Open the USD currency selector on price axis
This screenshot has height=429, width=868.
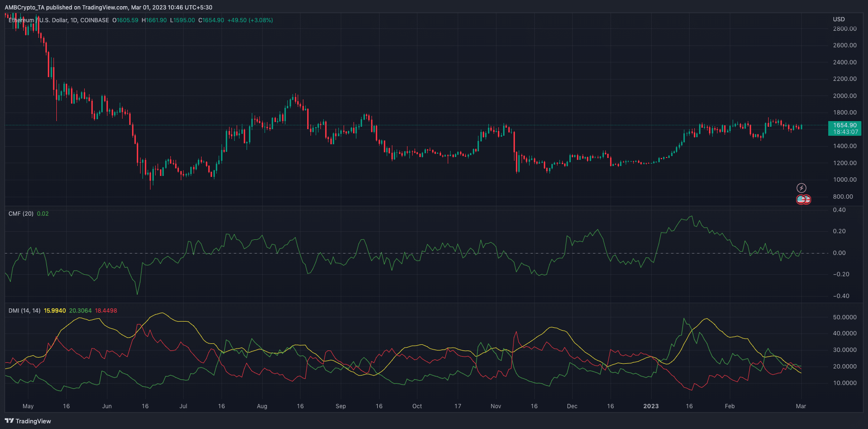pos(839,19)
